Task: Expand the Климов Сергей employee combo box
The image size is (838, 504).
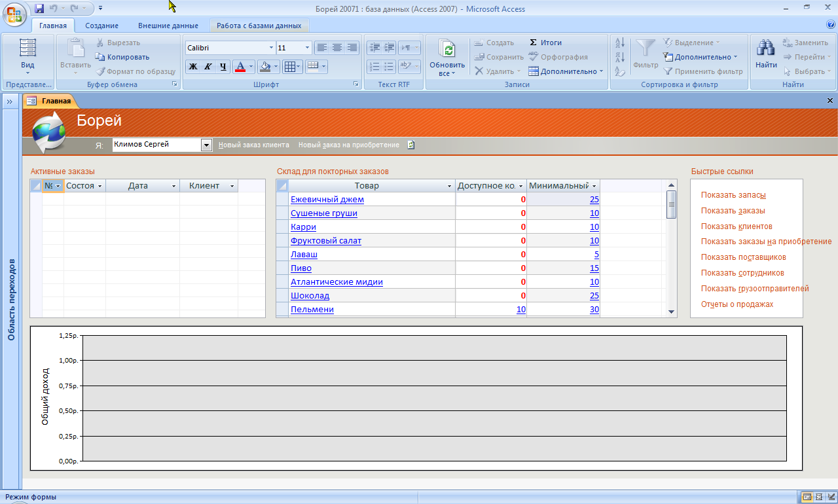Action: pyautogui.click(x=207, y=145)
